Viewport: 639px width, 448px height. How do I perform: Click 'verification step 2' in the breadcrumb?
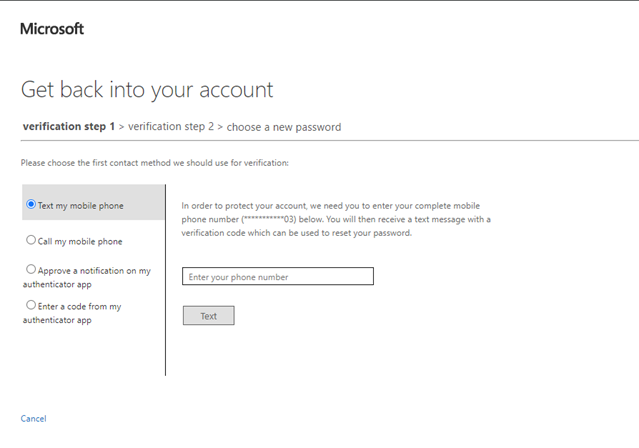pos(170,127)
